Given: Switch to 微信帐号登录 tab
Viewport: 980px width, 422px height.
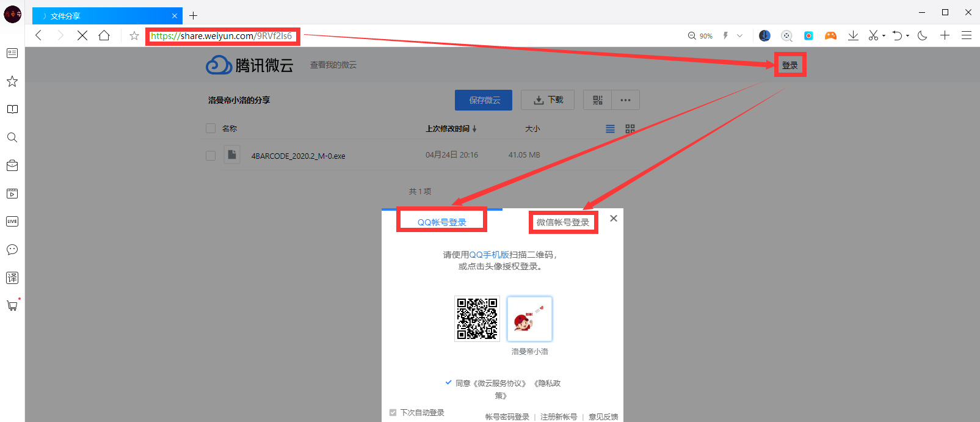Looking at the screenshot, I should pos(563,222).
